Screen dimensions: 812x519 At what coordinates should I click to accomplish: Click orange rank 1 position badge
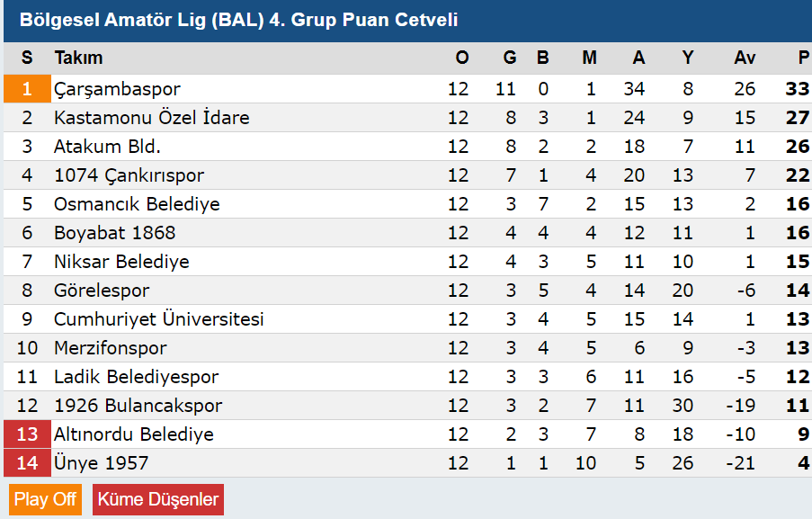coord(28,89)
